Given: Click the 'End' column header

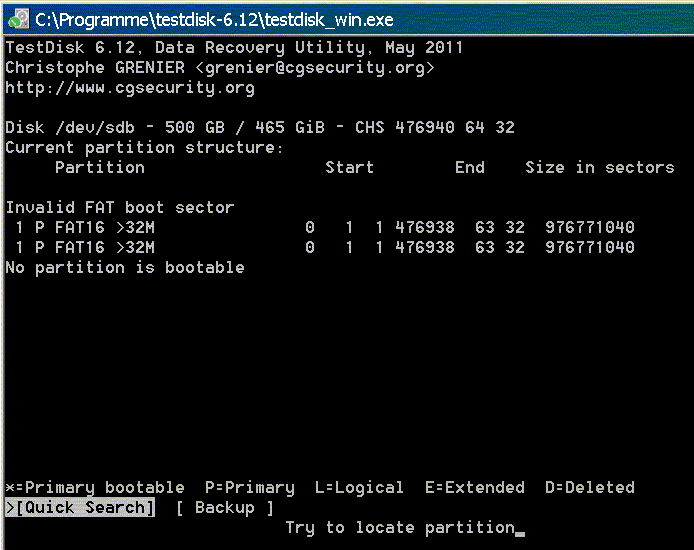Looking at the screenshot, I should point(470,167).
